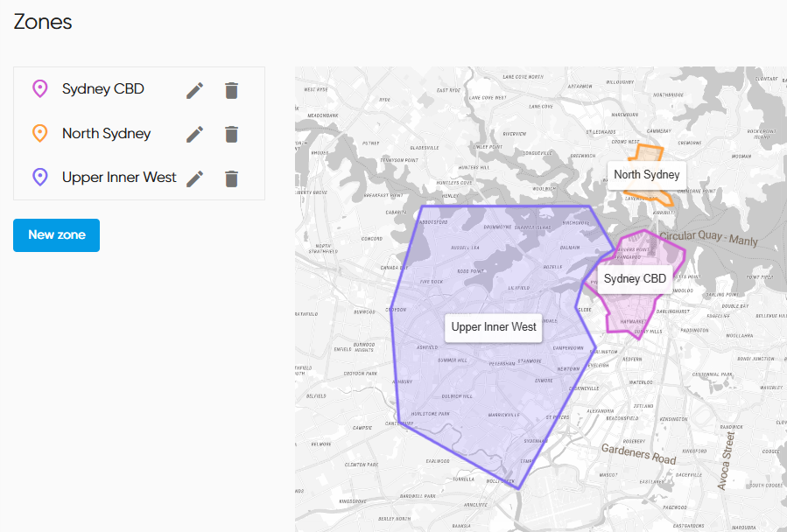787x532 pixels.
Task: Select Upper Inner West list entry
Action: [119, 178]
